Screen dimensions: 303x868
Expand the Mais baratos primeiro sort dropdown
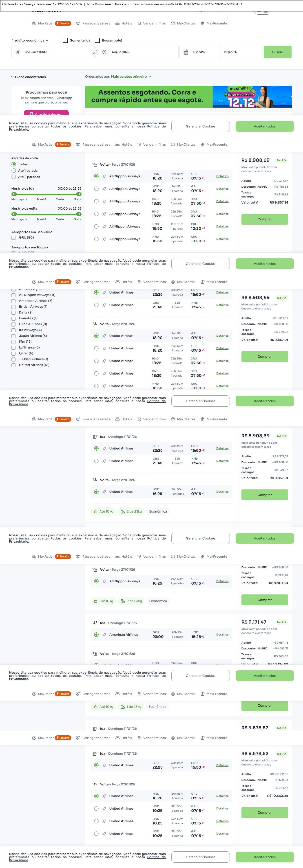[131, 77]
